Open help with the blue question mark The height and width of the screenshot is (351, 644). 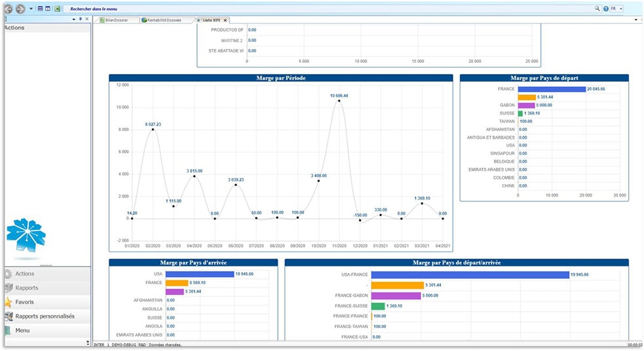coord(605,9)
